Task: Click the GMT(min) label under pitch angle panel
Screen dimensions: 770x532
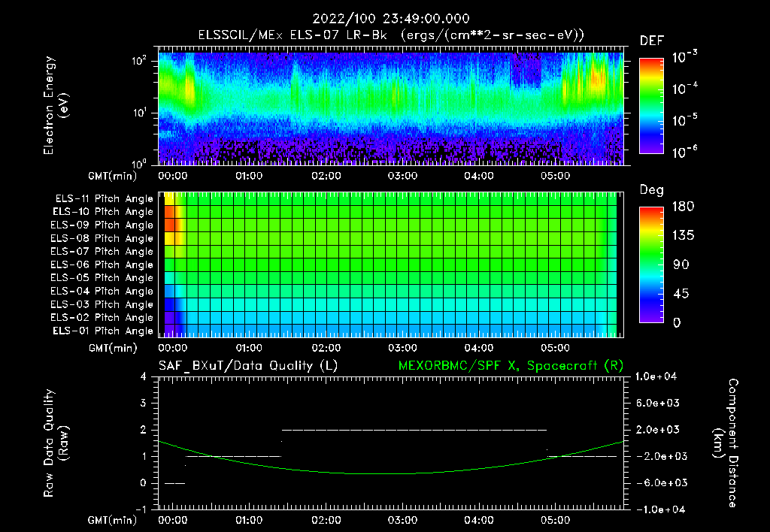Action: click(113, 348)
